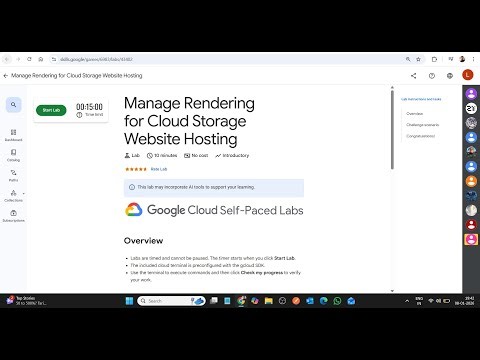Click the taskbar clock and date
Viewport: 480px width, 360px height.
click(465, 301)
